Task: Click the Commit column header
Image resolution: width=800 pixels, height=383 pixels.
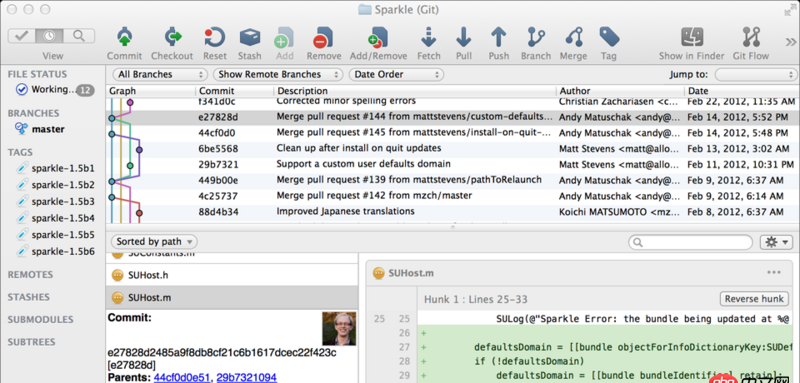Action: [235, 91]
